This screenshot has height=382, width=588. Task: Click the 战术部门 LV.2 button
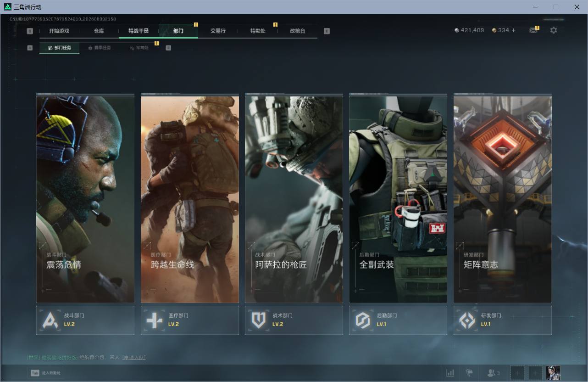pos(294,320)
